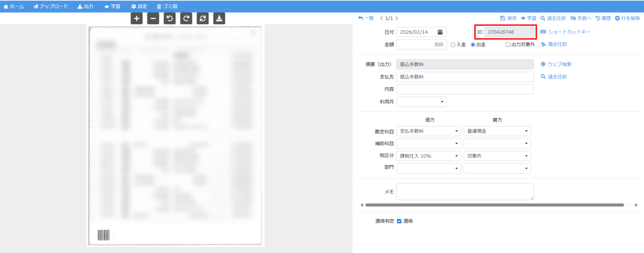Download the scanned document image
The image size is (644, 253).
219,19
